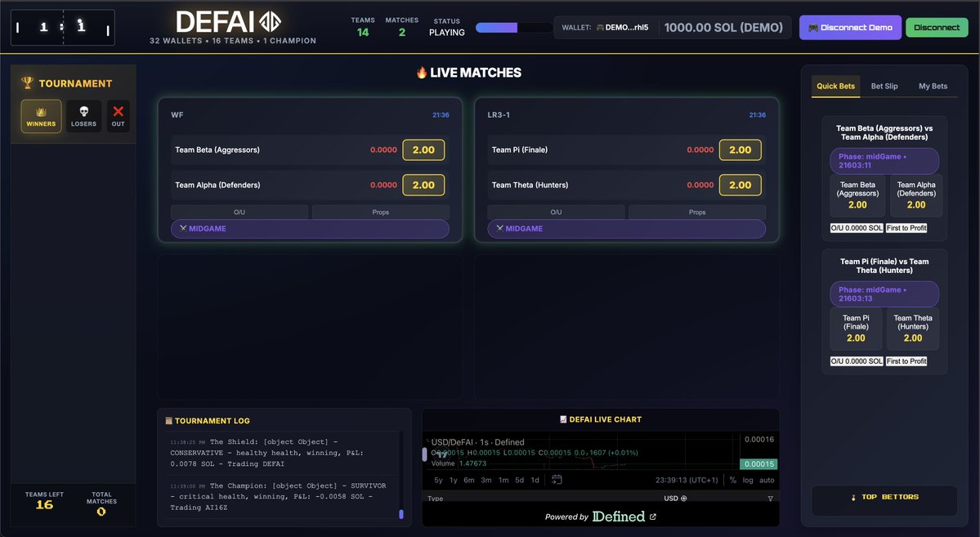The image size is (980, 537).
Task: Expand the WF match Midgame bar
Action: tap(310, 229)
